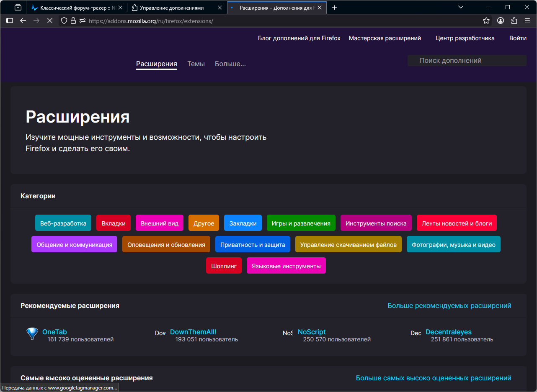This screenshot has width=537, height=392.
Task: Toggle the browser sidebar
Action: 10,20
